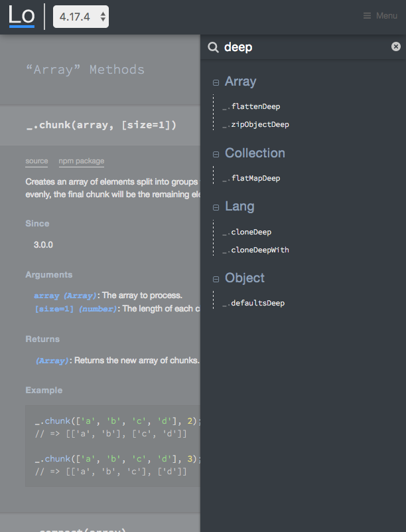Click the 'Arguments' heading
The image size is (406, 532).
pyautogui.click(x=49, y=275)
